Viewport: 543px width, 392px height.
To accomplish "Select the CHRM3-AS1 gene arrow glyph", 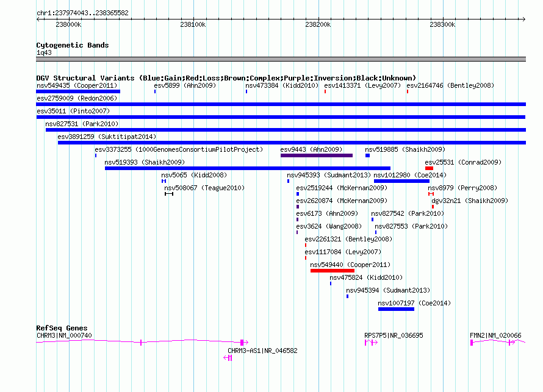I will (228, 358).
